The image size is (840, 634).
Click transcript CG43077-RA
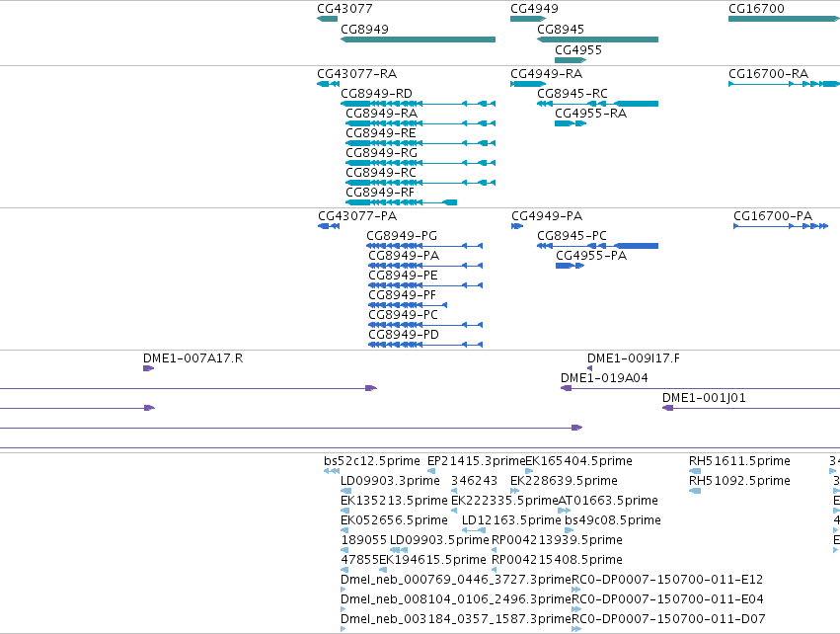328,84
